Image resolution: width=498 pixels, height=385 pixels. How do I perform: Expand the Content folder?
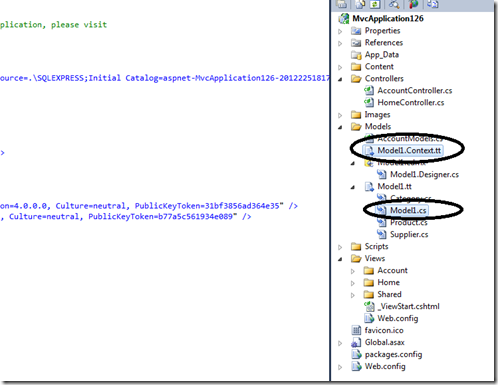340,68
